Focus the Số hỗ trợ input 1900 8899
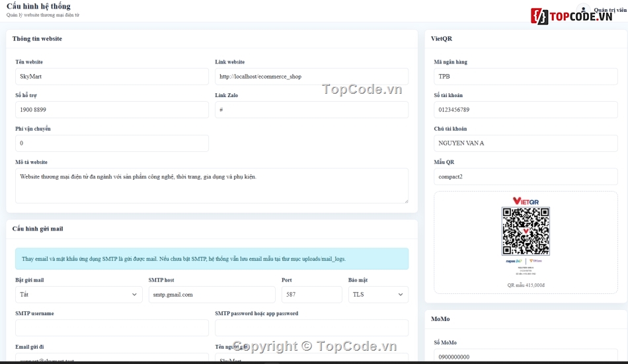The width and height of the screenshot is (628, 364). click(x=112, y=110)
